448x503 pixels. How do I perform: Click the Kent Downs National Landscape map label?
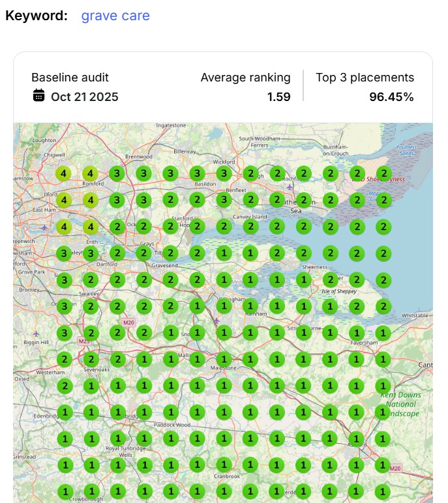coord(400,404)
